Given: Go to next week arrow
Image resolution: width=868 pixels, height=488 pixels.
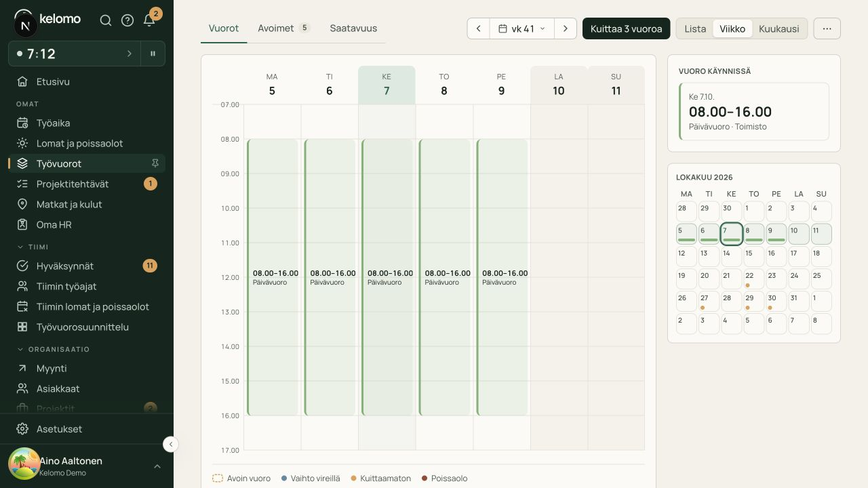Looking at the screenshot, I should click(x=566, y=28).
